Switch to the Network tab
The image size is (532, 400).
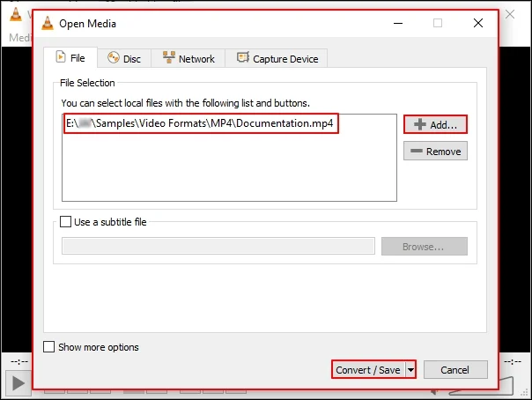188,59
